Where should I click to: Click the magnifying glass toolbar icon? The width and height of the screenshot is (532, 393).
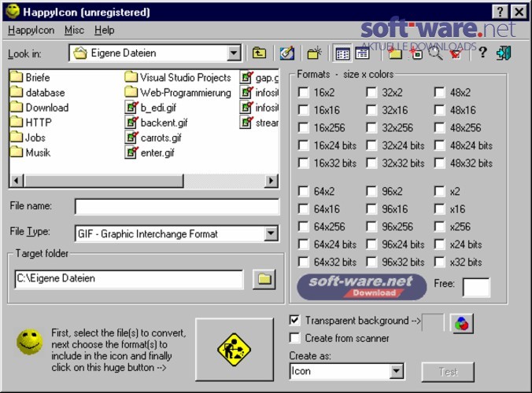point(436,53)
